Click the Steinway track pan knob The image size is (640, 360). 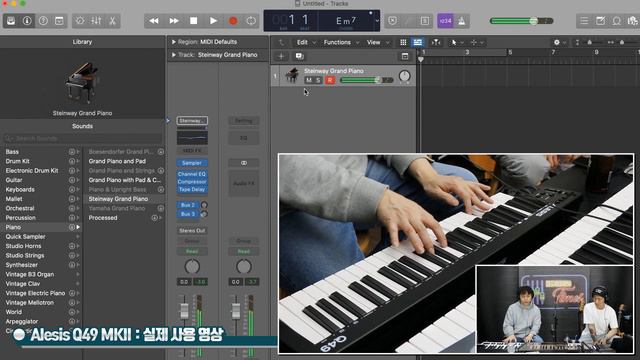pos(404,76)
